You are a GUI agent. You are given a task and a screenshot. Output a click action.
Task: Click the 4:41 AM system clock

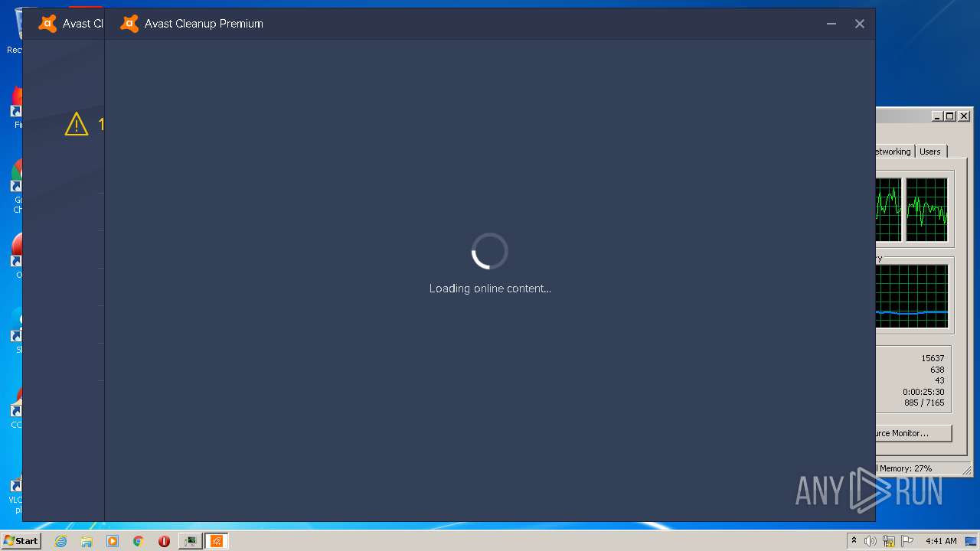tap(941, 541)
